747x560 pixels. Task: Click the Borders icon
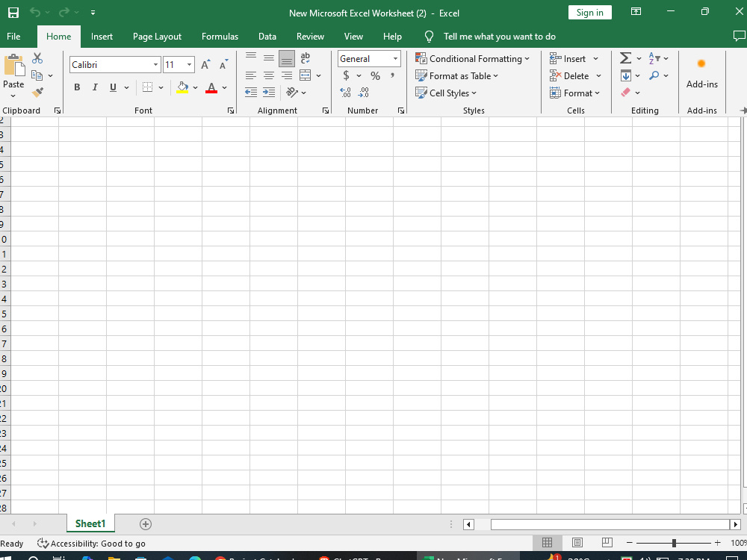point(148,87)
